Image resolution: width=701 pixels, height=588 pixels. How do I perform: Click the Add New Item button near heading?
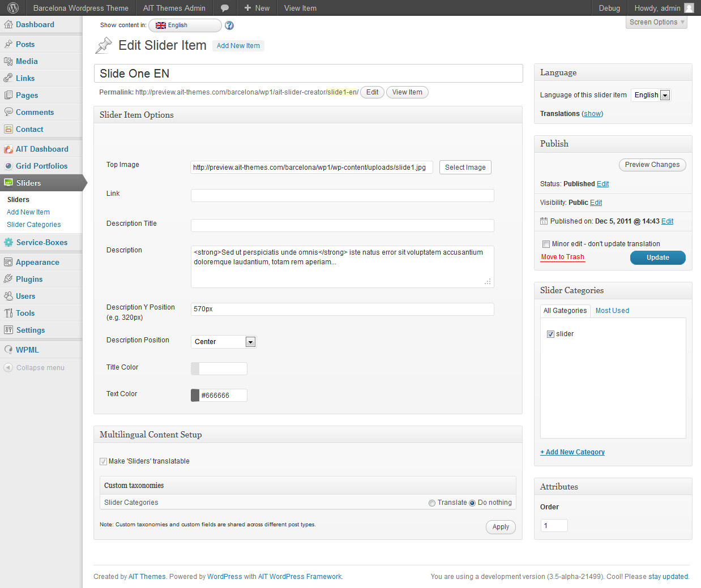[238, 46]
